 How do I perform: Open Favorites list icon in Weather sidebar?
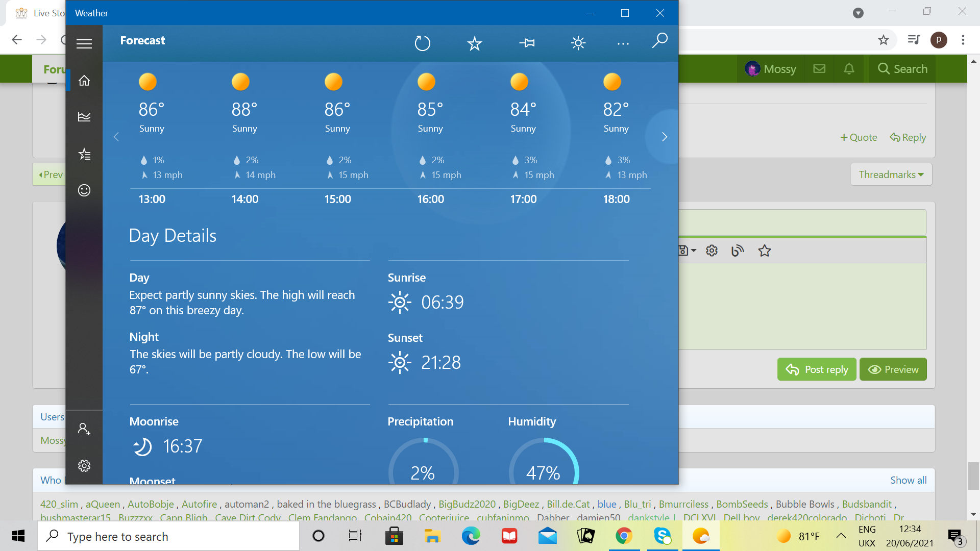pyautogui.click(x=84, y=154)
